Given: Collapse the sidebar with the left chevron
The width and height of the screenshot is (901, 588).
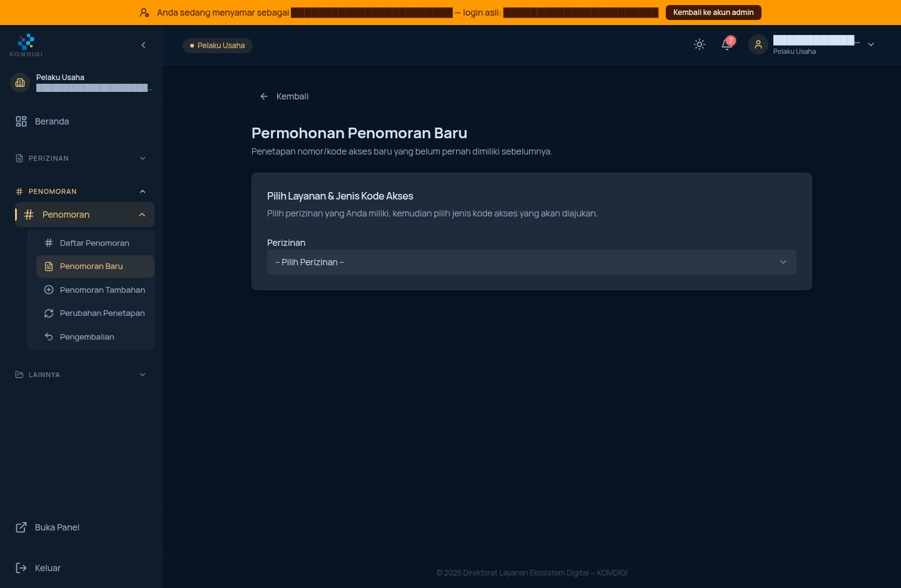Looking at the screenshot, I should (143, 45).
